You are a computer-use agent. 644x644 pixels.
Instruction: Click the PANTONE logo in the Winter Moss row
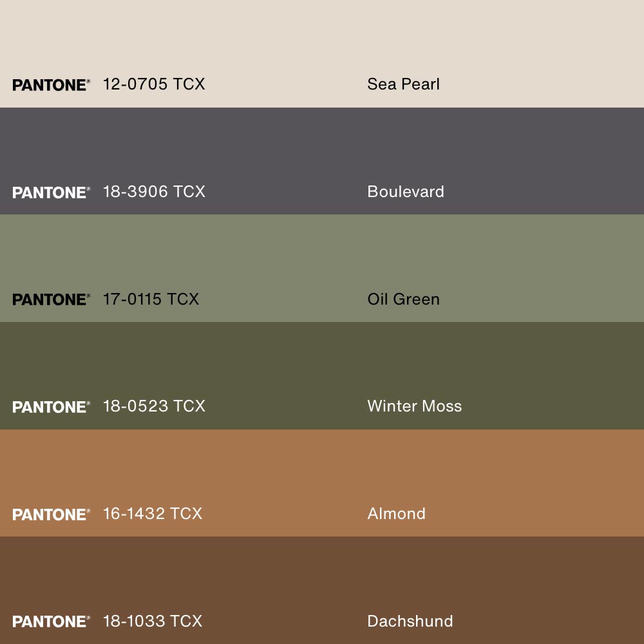(51, 407)
